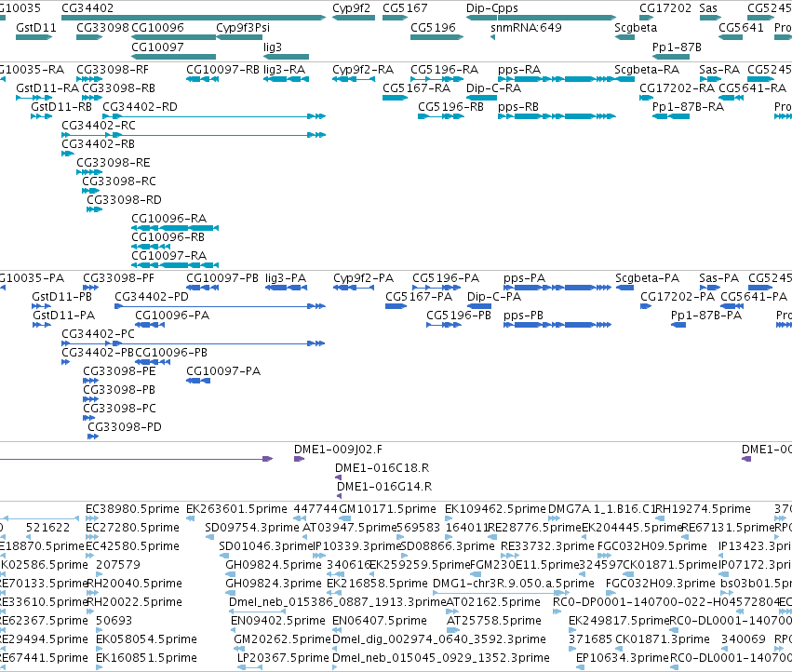Click the CG10097-RA transcript label
Viewport: 792px width, 672px height.
point(168,256)
